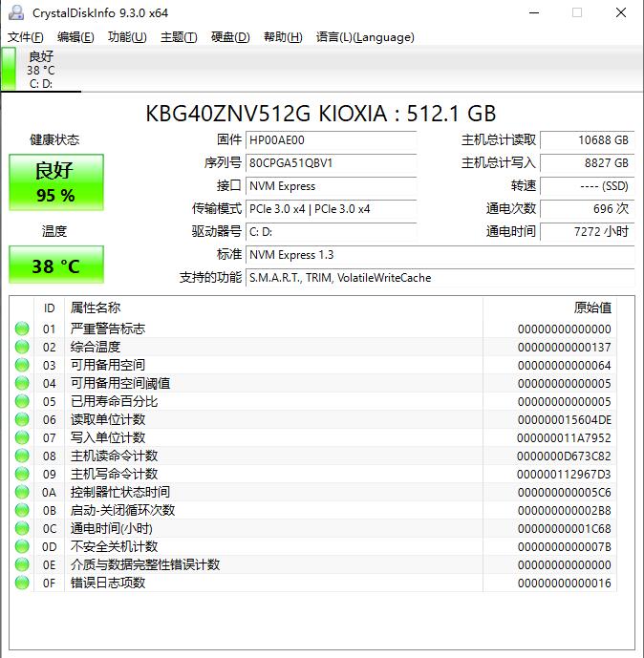
Task: Open the 主题(T) menu
Action: tap(179, 37)
